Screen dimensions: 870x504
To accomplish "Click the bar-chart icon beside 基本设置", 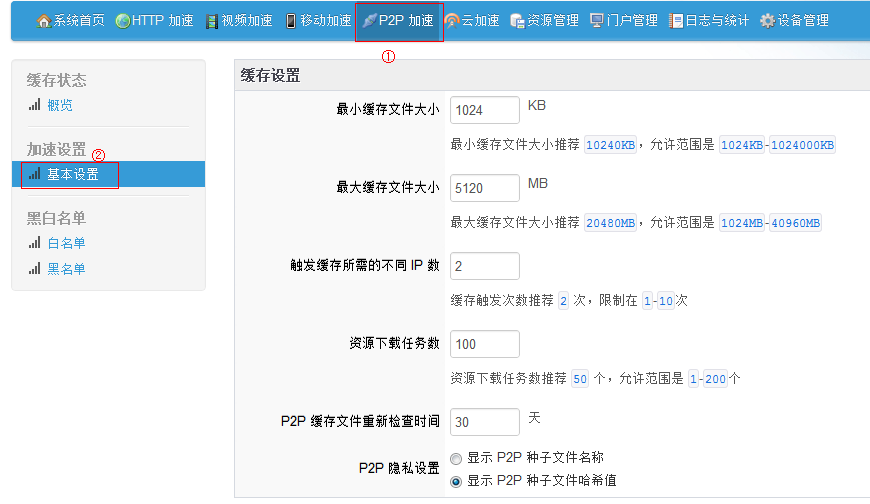I will click(x=34, y=174).
